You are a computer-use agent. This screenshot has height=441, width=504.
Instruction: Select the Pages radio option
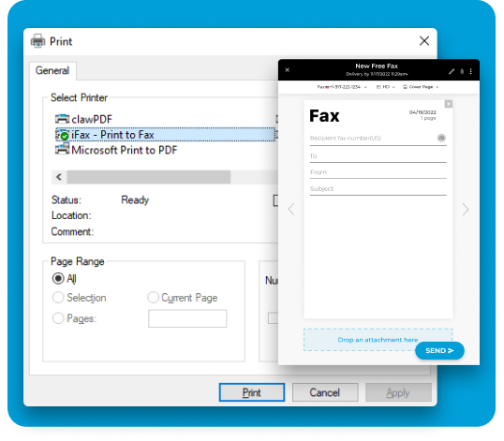pos(74,318)
